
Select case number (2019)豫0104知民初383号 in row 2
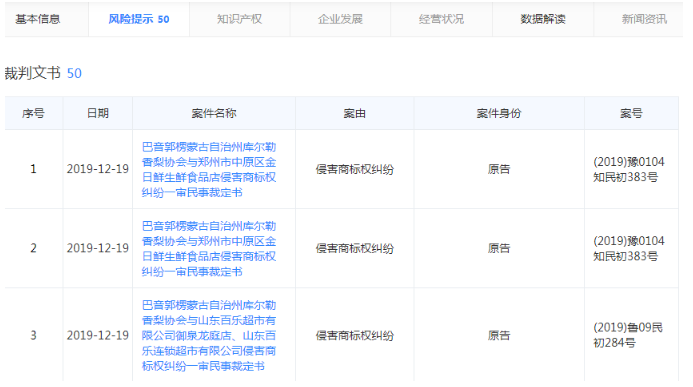[628, 249]
